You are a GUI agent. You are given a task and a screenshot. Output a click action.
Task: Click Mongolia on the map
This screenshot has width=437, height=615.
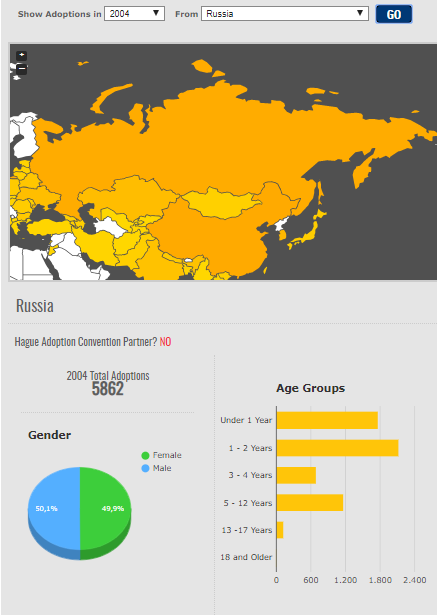220,202
